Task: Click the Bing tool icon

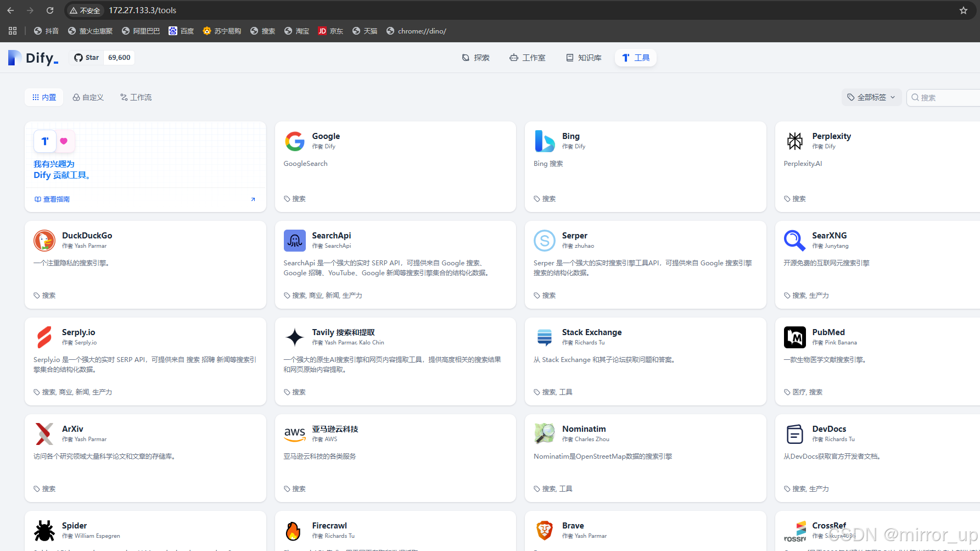Action: pyautogui.click(x=545, y=141)
